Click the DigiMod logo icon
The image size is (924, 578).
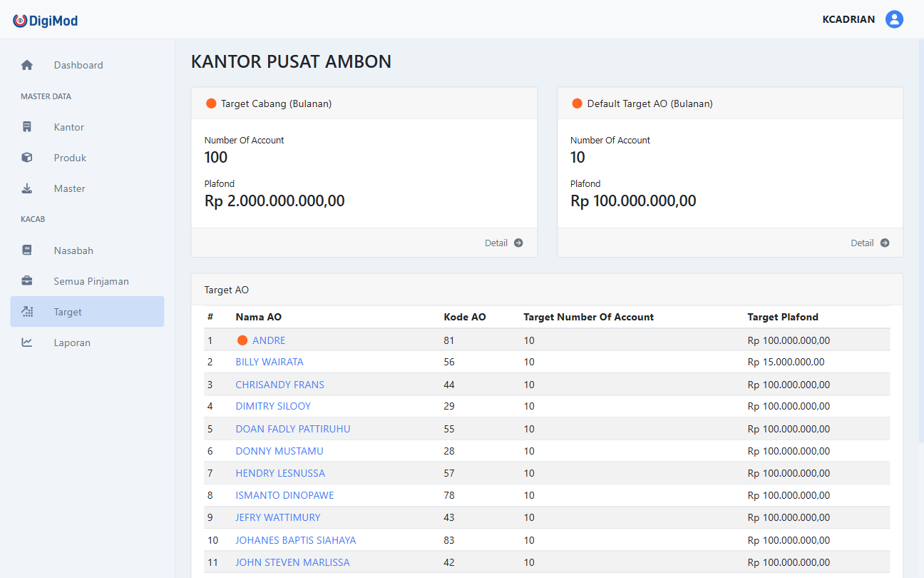20,21
